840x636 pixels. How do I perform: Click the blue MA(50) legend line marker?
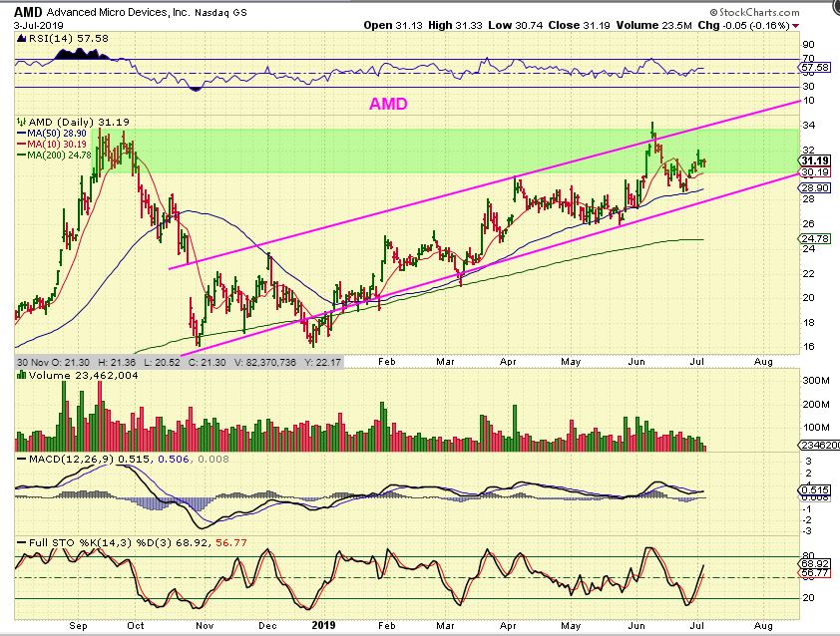coord(21,133)
